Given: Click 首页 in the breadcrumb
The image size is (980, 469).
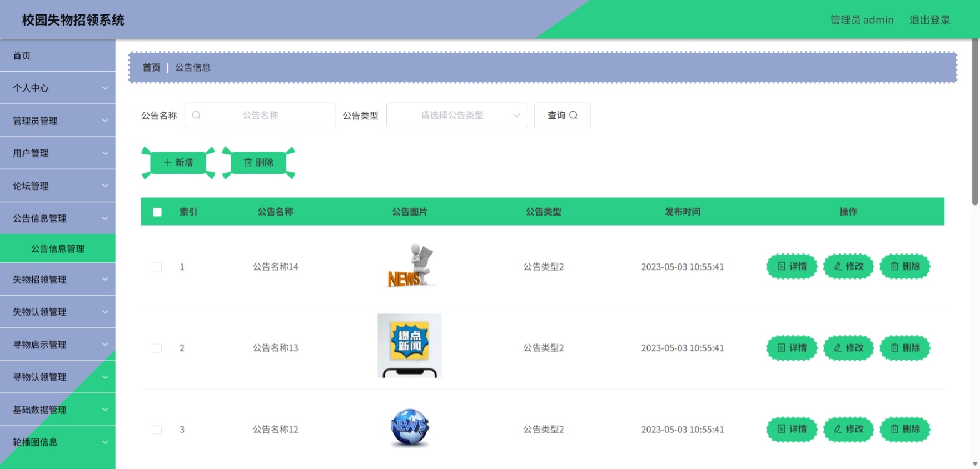Looking at the screenshot, I should (x=151, y=67).
